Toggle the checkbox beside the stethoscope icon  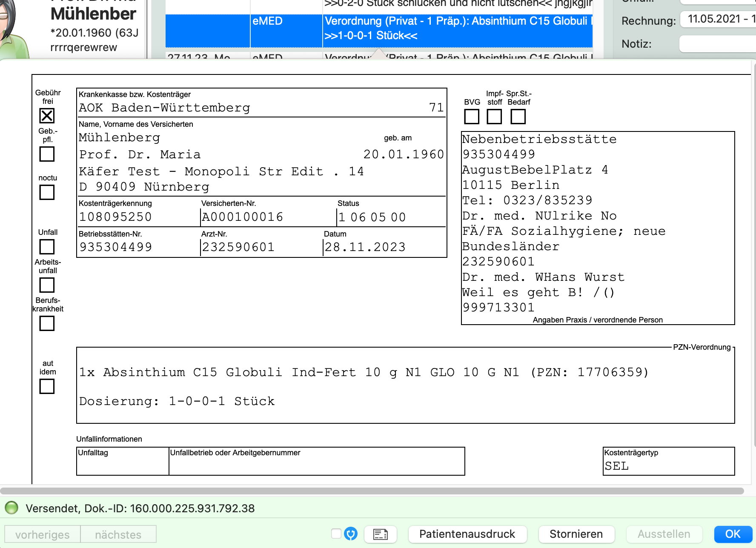[336, 534]
